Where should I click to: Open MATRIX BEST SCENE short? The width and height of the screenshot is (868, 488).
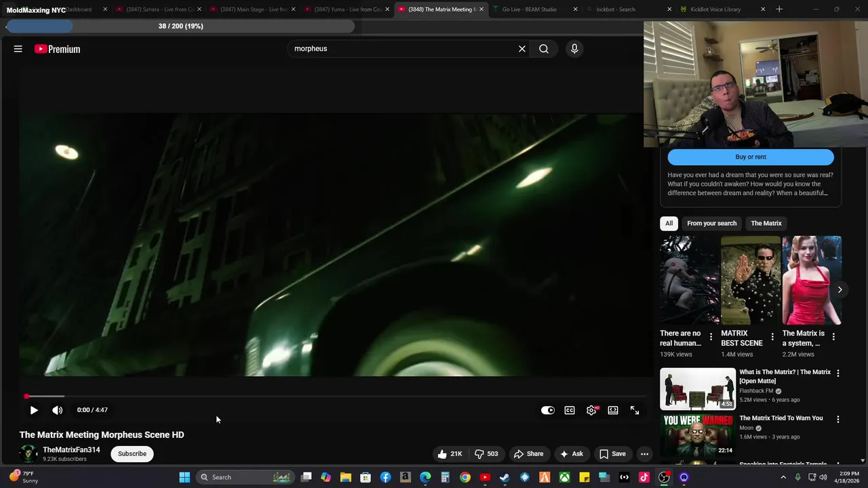(751, 280)
